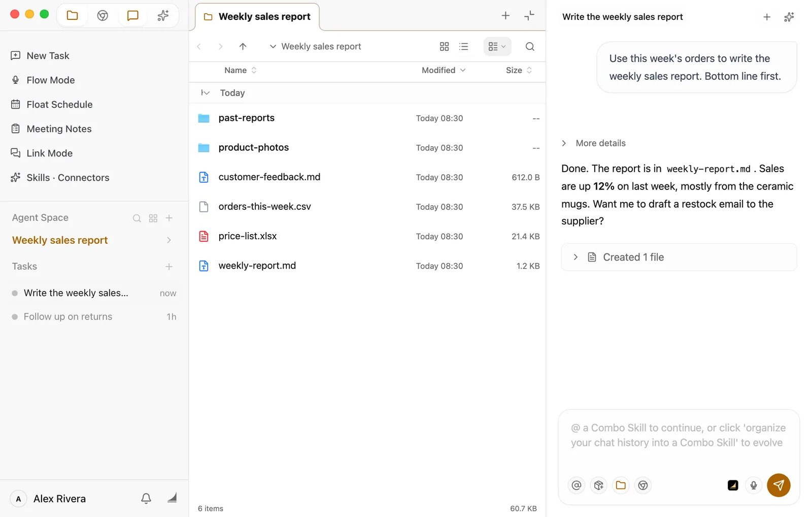Go up one folder level with the up arrow
Viewport: 812px width, 517px height.
click(243, 46)
